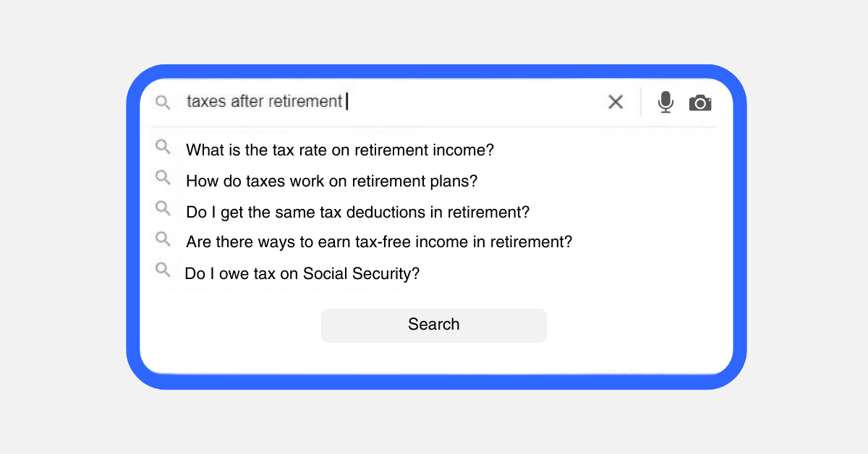Clear the search query with the X
The height and width of the screenshot is (454, 868).
click(616, 102)
